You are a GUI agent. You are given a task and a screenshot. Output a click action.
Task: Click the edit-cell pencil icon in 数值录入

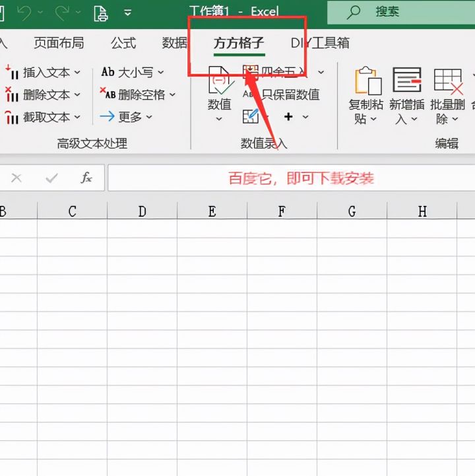(x=251, y=116)
